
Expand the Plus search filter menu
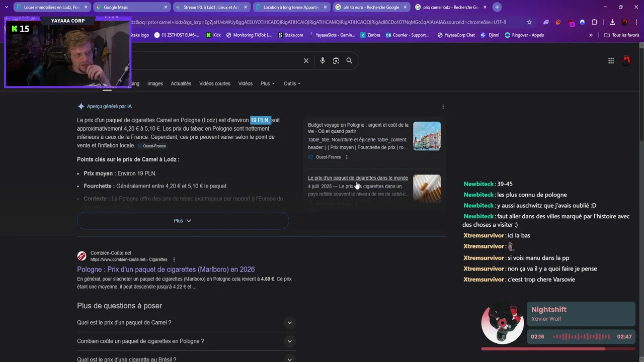pos(268,83)
